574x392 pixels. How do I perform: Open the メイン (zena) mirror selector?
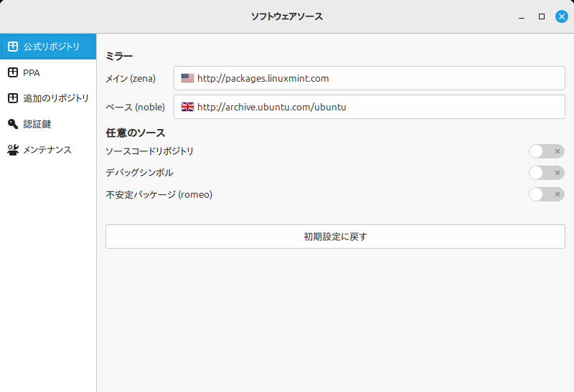[370, 78]
